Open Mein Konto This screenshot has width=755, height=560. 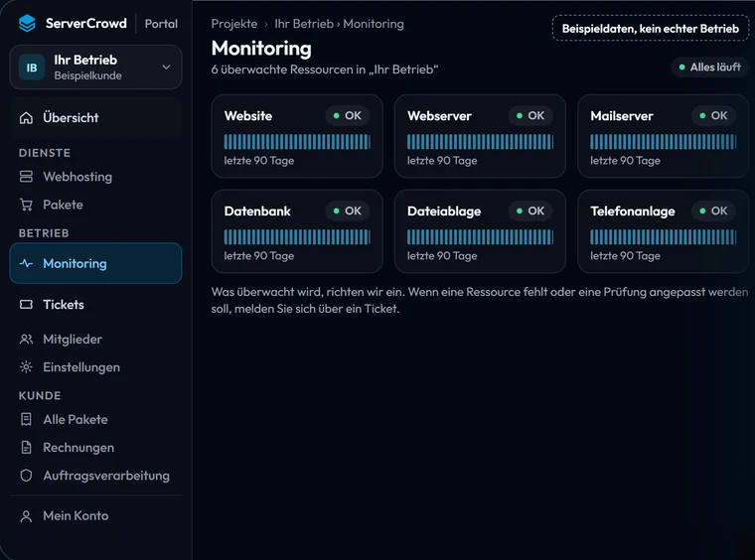point(95,516)
